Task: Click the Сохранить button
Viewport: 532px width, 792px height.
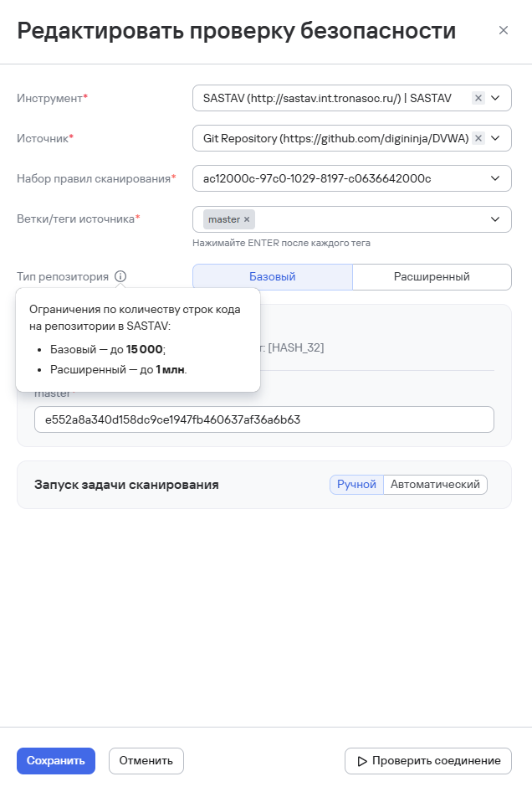Action: 55,761
